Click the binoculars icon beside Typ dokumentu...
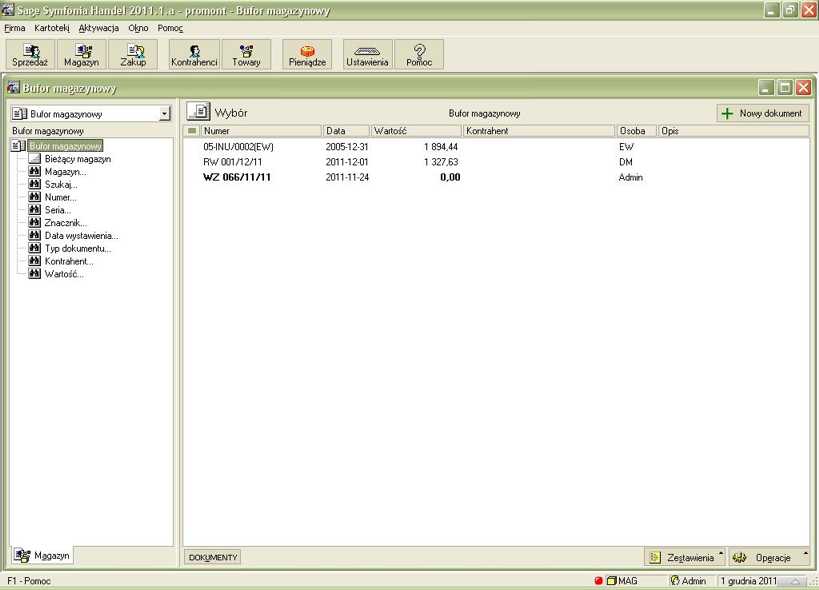819x590 pixels. coord(34,248)
